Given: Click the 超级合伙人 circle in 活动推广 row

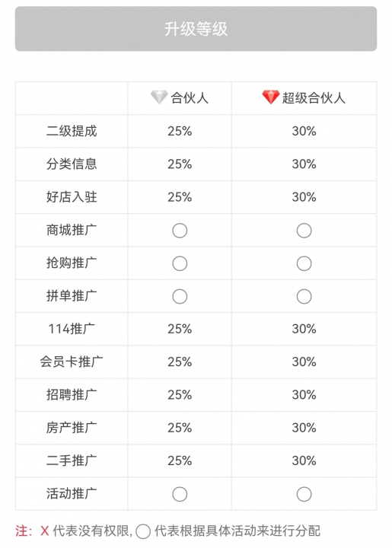Looking at the screenshot, I should (x=304, y=494).
